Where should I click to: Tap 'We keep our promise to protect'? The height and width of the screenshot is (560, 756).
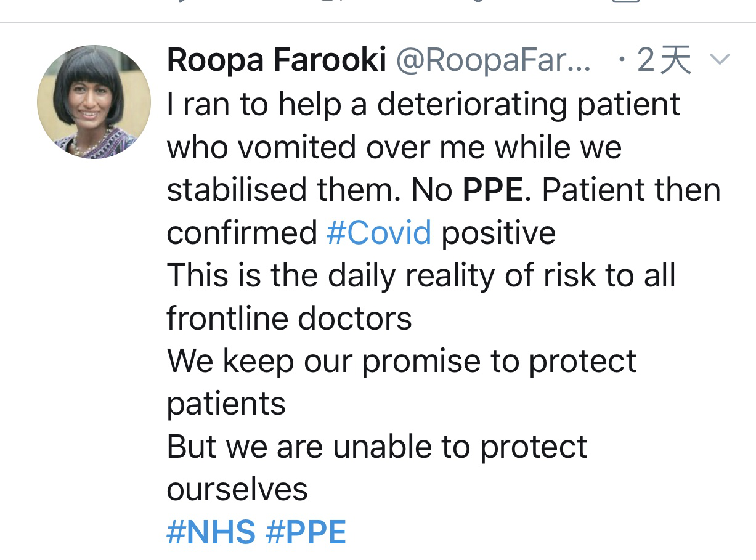tap(402, 362)
